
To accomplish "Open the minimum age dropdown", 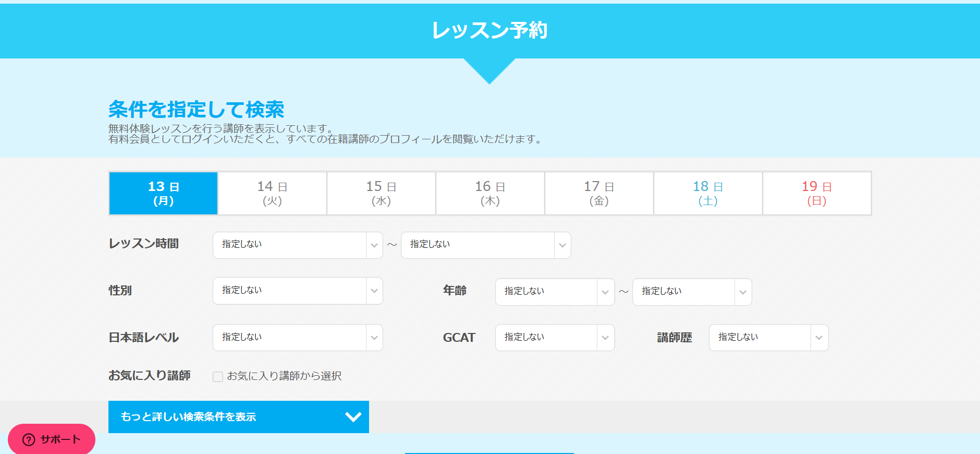I will coord(554,292).
